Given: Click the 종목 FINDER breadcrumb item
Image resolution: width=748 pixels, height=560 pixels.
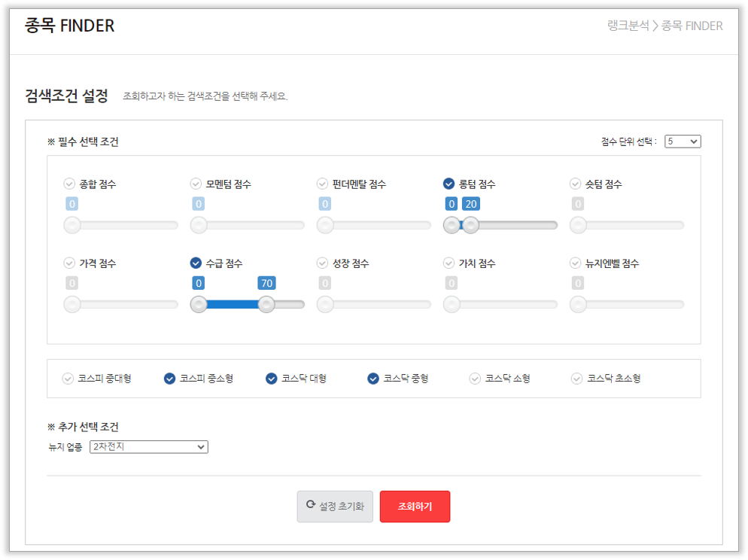Looking at the screenshot, I should tap(692, 26).
